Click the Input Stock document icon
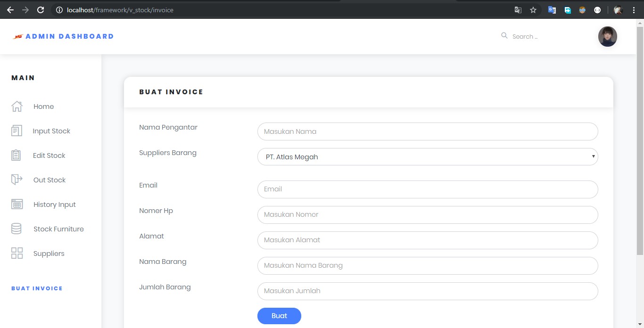This screenshot has height=328, width=644. pos(17,131)
